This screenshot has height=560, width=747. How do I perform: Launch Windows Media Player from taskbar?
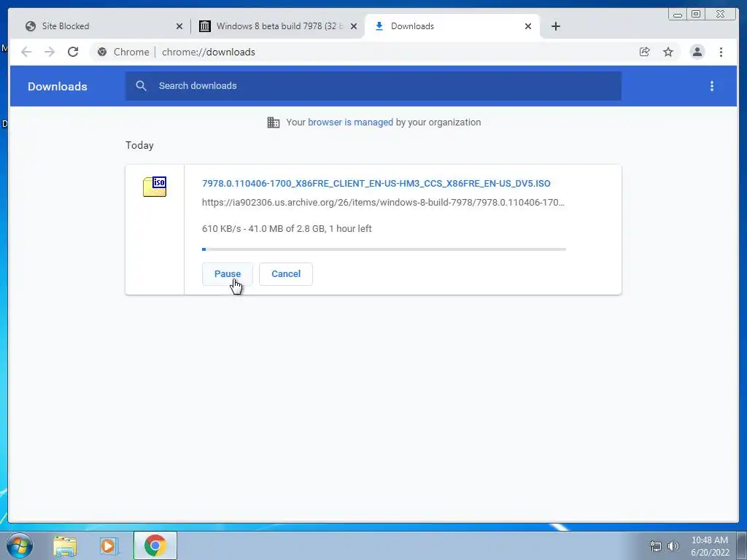coord(109,546)
